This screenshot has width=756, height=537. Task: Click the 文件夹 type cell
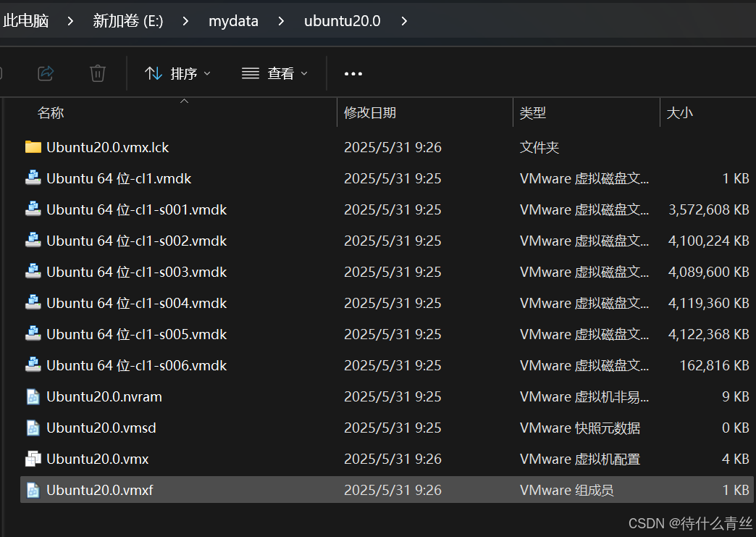pyautogui.click(x=539, y=147)
